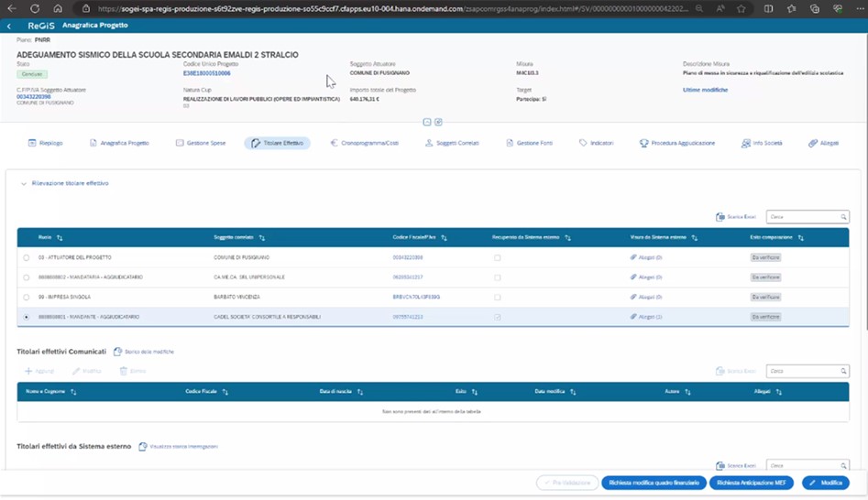Click sort icon on Ruolo column
868x500 pixels.
(60, 237)
